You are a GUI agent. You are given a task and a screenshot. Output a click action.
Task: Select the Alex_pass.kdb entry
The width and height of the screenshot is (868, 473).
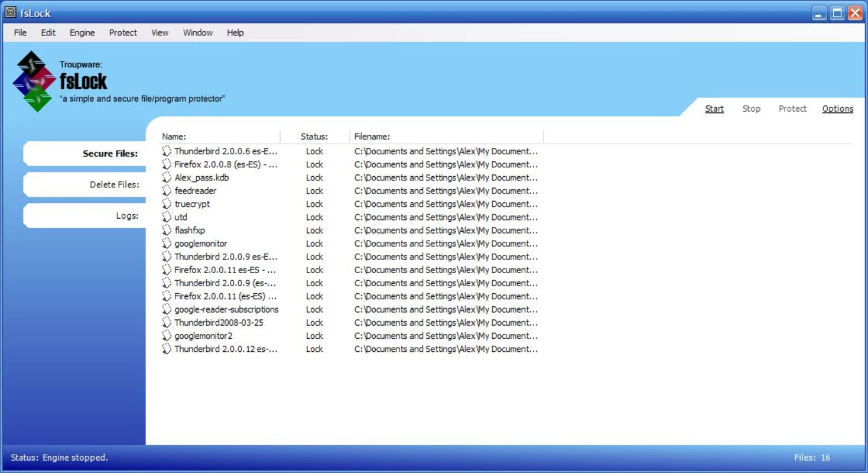[201, 177]
